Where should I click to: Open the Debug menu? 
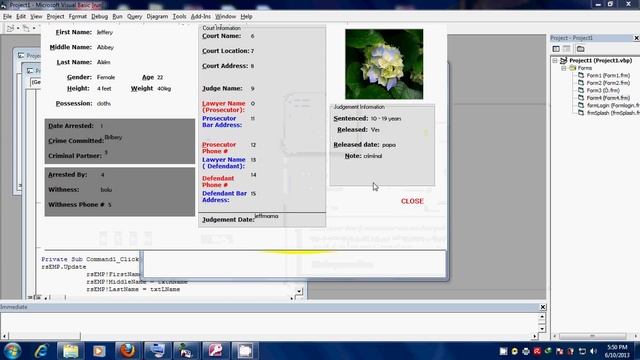pos(99,17)
